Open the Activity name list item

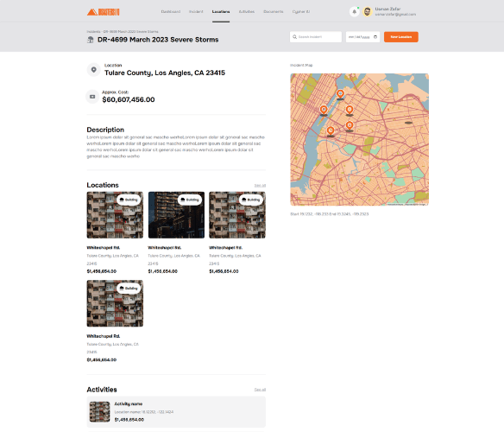point(176,412)
